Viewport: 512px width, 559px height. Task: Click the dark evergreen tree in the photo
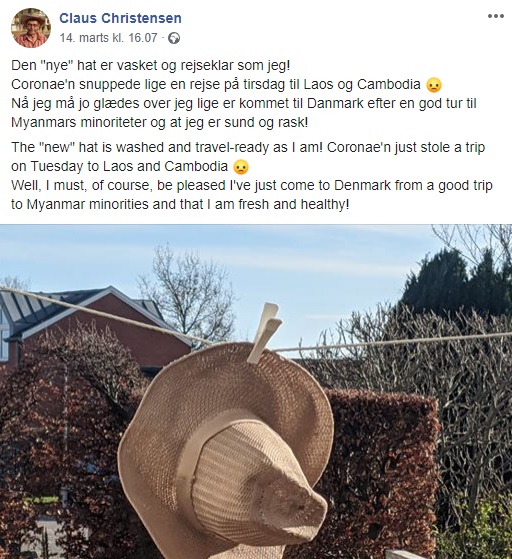click(458, 282)
